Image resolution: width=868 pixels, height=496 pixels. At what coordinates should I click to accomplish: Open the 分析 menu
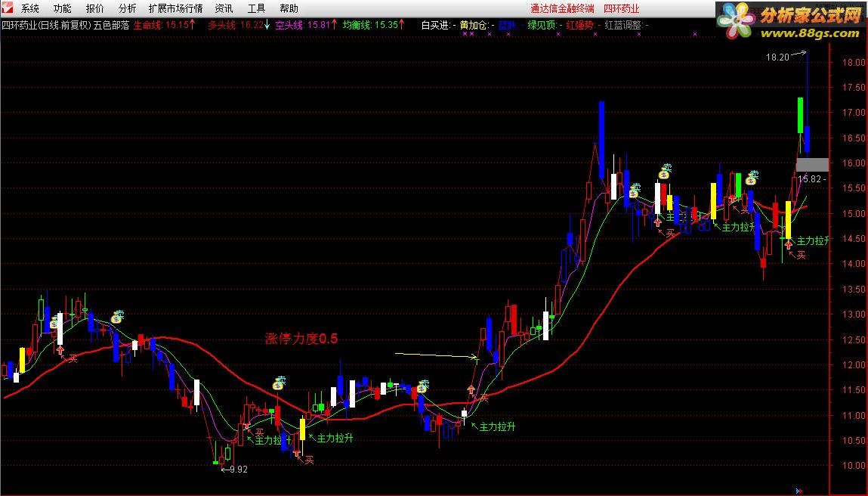click(x=127, y=8)
